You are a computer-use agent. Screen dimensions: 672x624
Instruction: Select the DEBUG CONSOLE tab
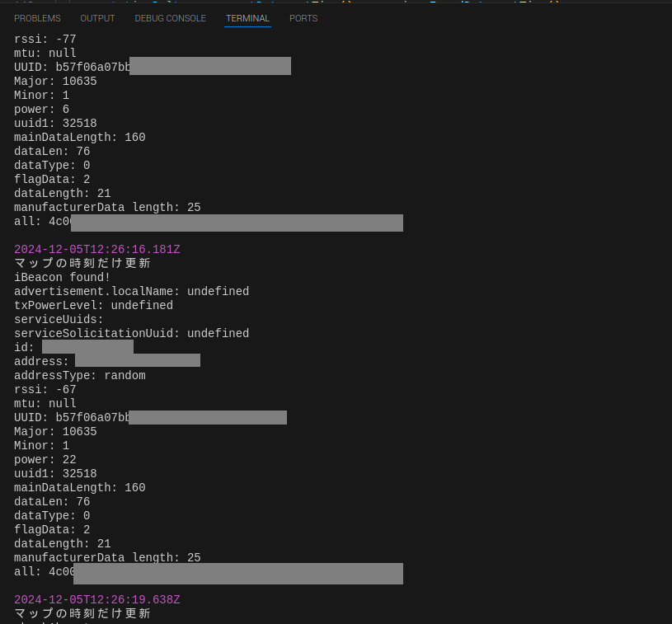[170, 18]
